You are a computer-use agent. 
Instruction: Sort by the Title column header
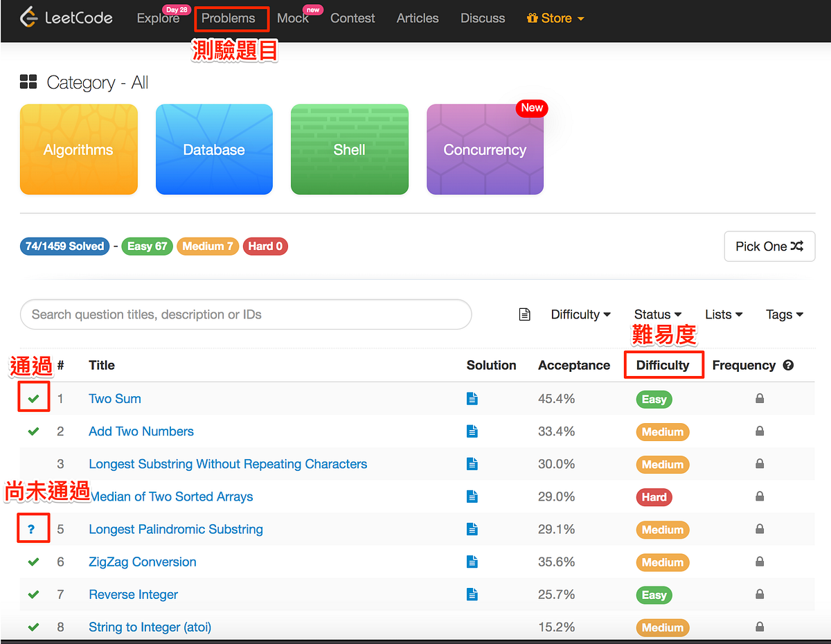click(x=102, y=366)
